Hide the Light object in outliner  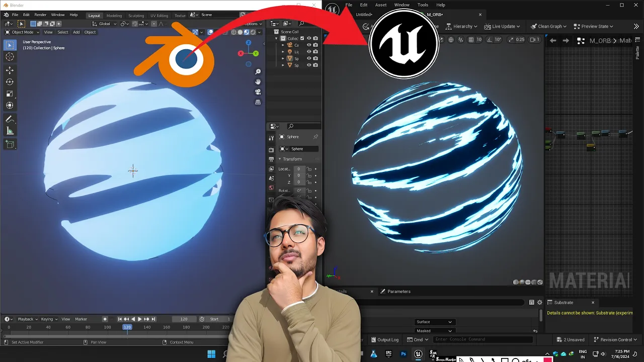[309, 52]
